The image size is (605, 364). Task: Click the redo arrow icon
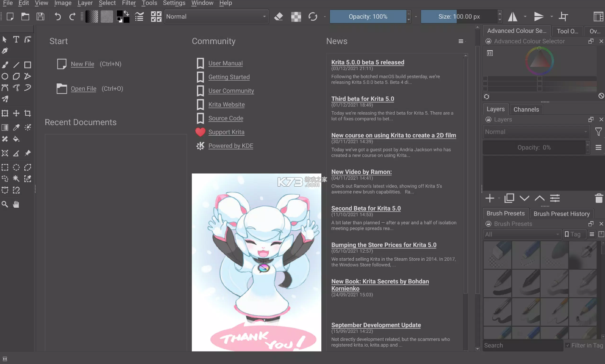click(73, 17)
